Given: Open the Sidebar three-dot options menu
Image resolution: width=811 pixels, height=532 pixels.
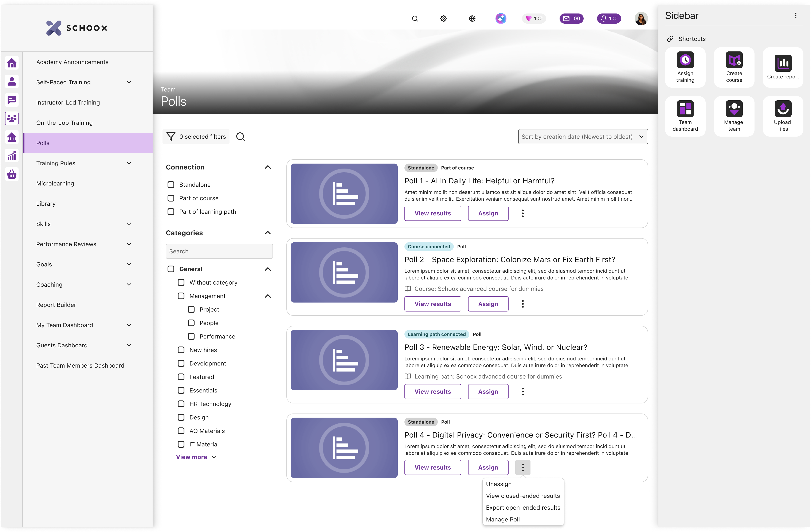Looking at the screenshot, I should tap(796, 15).
